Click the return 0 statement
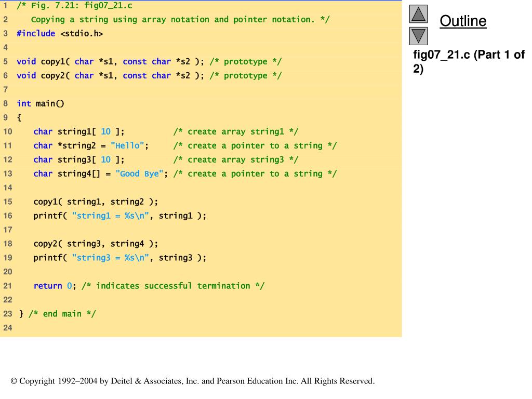The width and height of the screenshot is (532, 399). click(x=55, y=286)
